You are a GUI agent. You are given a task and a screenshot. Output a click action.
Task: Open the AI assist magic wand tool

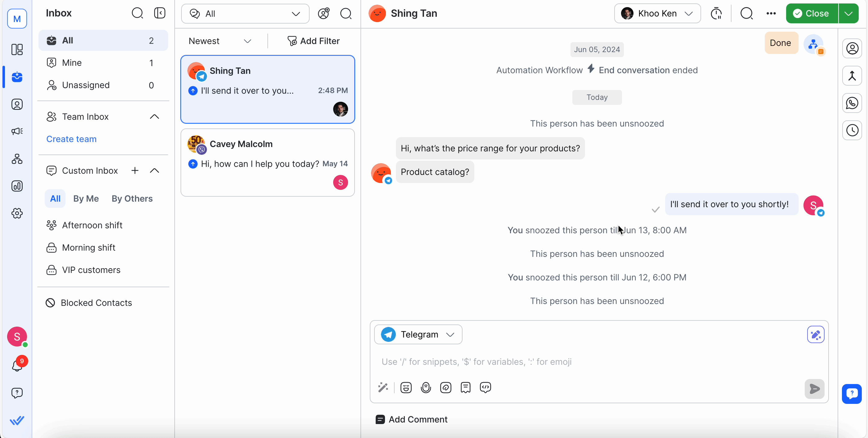point(383,387)
